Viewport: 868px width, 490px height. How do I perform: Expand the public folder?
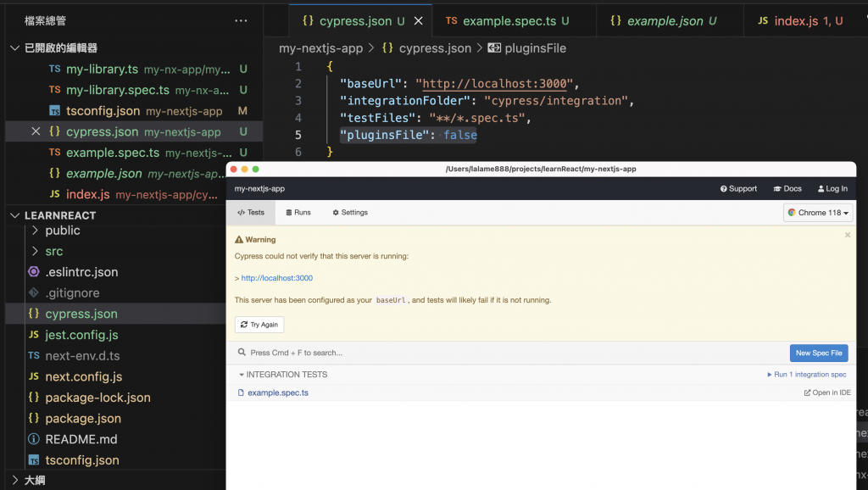pos(35,231)
